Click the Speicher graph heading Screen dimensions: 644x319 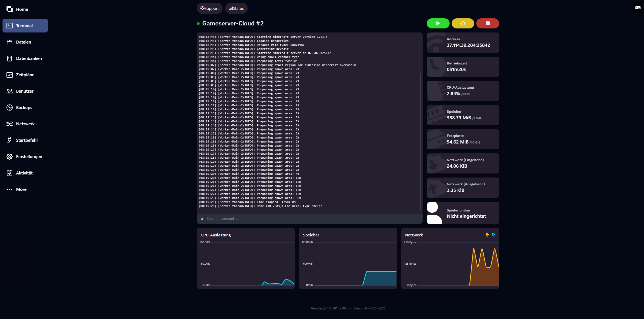(311, 235)
